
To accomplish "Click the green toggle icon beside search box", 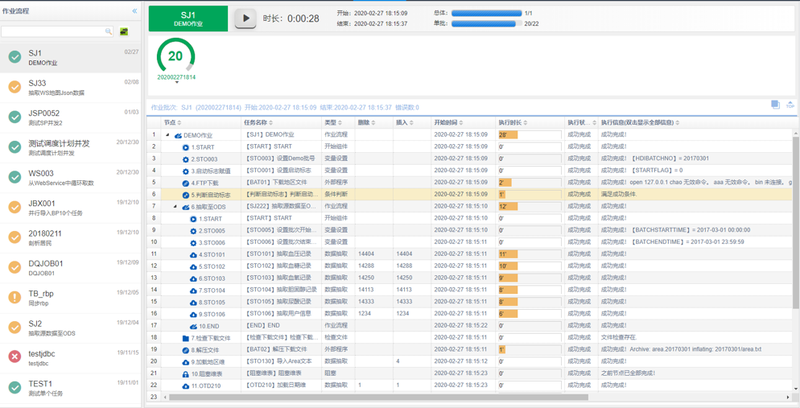I will pos(124,32).
